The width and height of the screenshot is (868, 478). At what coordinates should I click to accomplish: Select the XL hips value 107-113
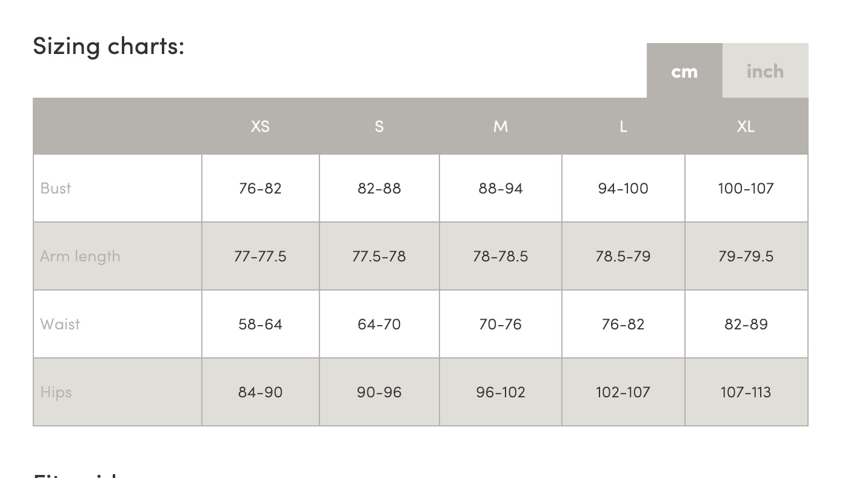[x=746, y=392]
